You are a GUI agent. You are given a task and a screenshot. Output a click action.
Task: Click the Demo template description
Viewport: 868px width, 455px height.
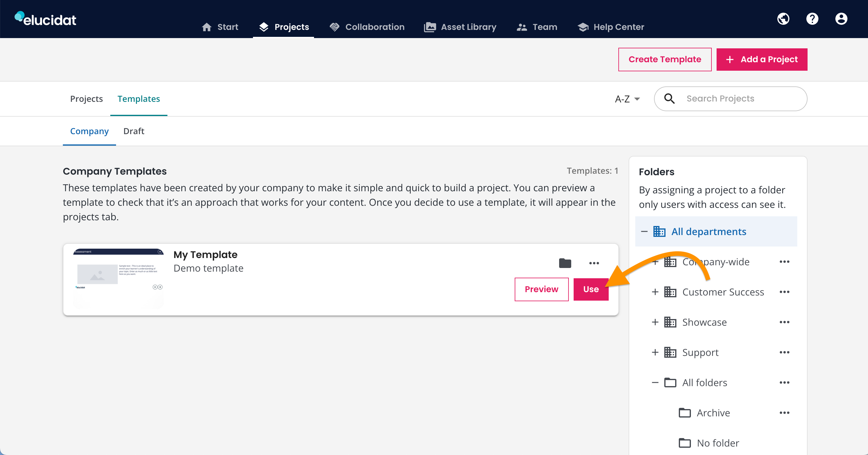coord(208,268)
